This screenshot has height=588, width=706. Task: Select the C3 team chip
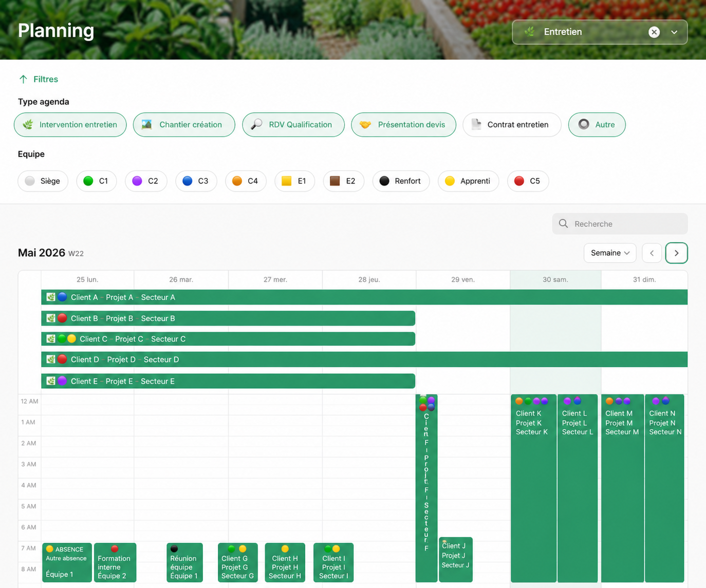pyautogui.click(x=196, y=181)
